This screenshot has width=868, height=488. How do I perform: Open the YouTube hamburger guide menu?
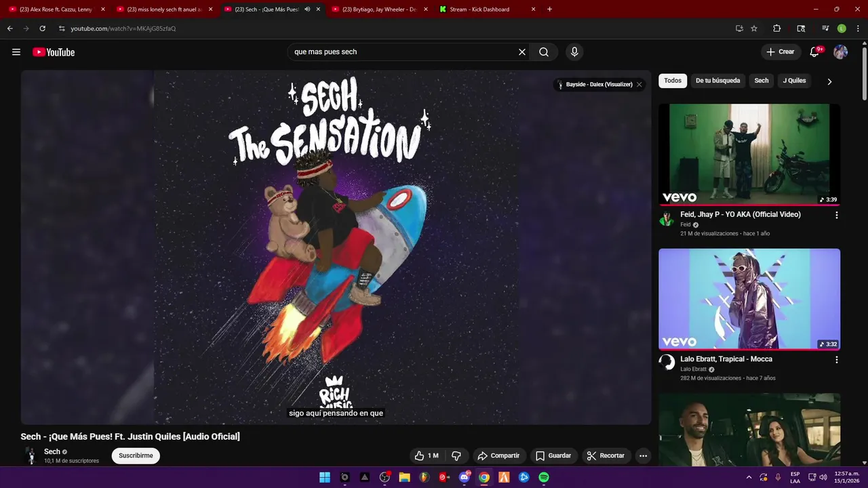(x=16, y=52)
